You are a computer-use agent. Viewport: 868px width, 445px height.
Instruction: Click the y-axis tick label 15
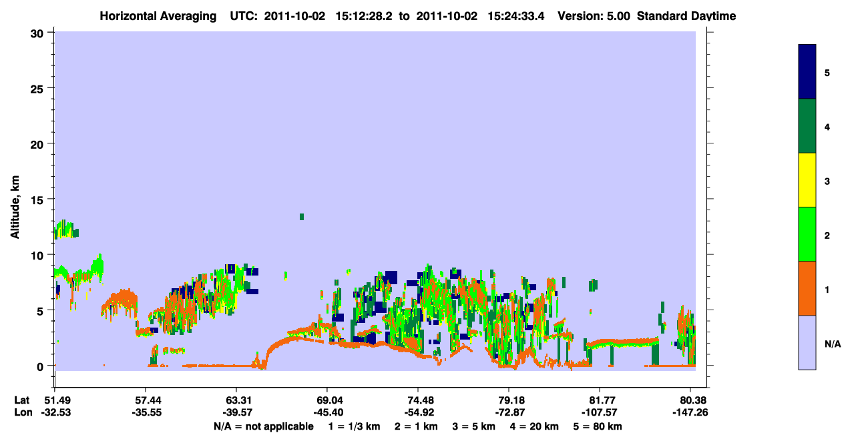pyautogui.click(x=38, y=199)
